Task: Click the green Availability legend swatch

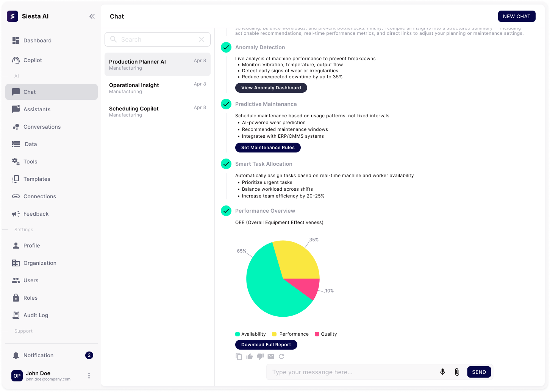Action: click(x=237, y=334)
